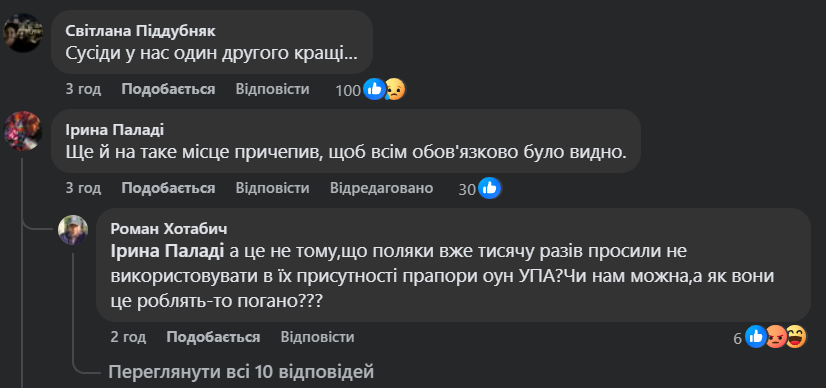Open Світлана Піддубняк's profile picture
The image size is (826, 388).
click(23, 33)
